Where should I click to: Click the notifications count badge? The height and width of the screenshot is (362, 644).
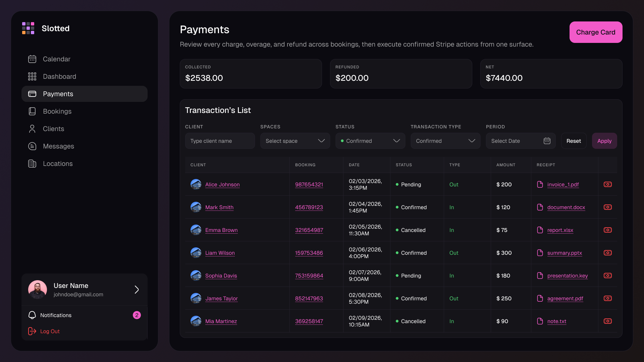point(137,315)
